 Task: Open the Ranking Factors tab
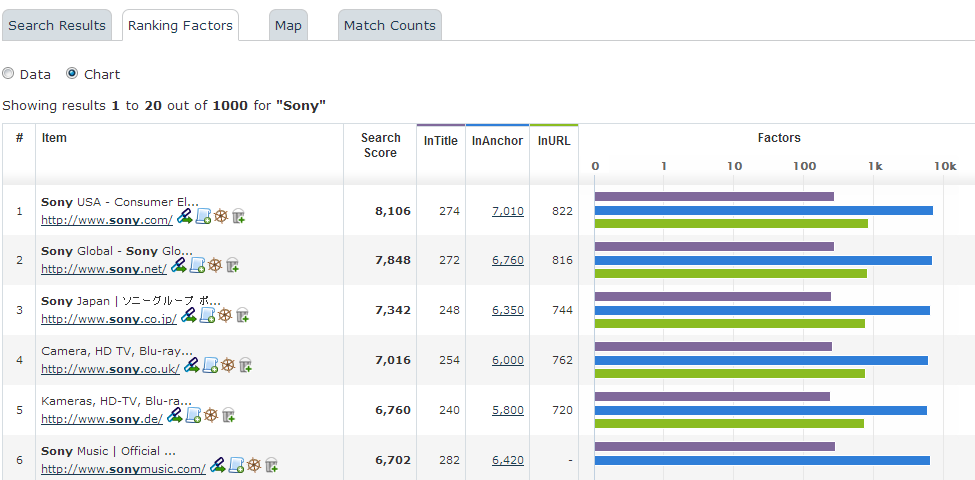[180, 25]
